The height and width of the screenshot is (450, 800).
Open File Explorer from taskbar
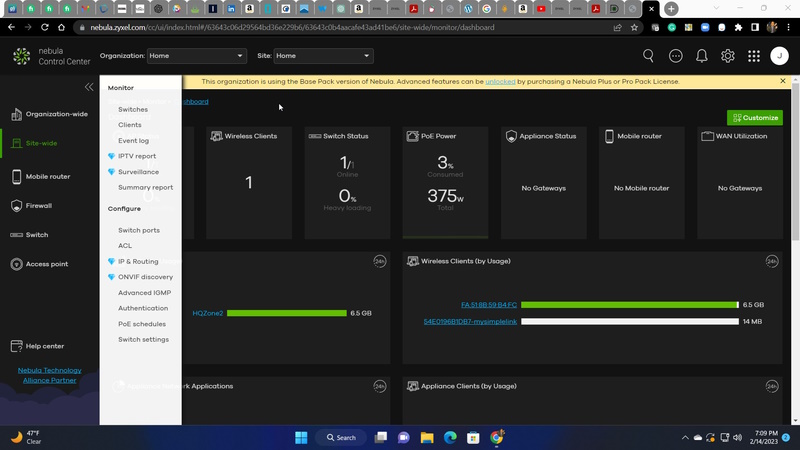click(x=427, y=438)
